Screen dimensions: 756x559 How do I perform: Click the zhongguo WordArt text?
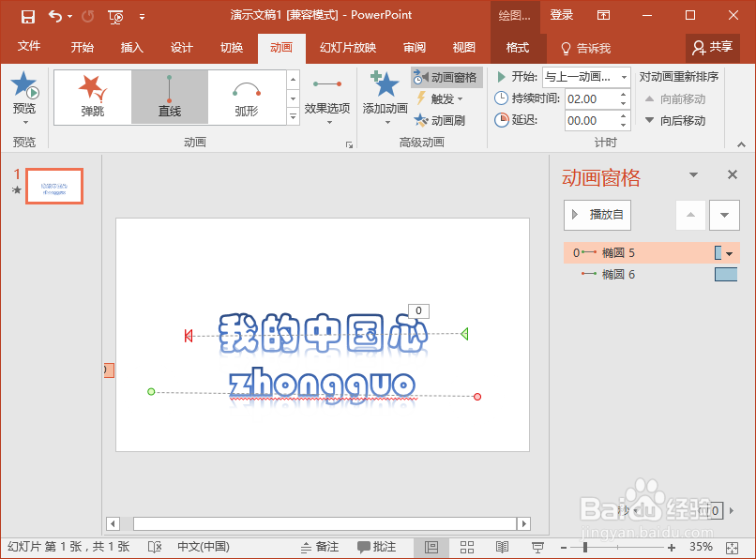click(322, 385)
